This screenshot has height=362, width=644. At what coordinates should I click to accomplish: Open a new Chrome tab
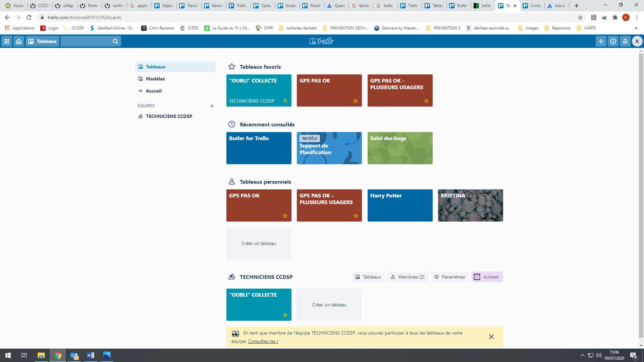[x=577, y=6]
